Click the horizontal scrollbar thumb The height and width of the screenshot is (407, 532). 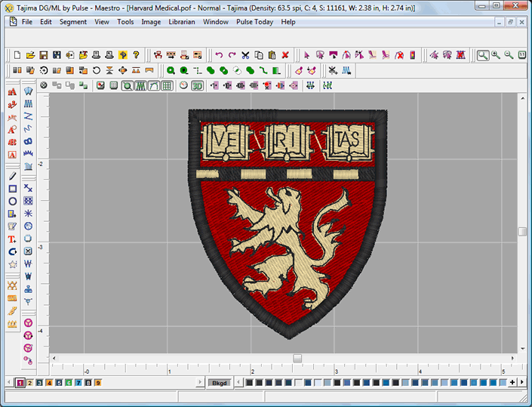(x=297, y=359)
